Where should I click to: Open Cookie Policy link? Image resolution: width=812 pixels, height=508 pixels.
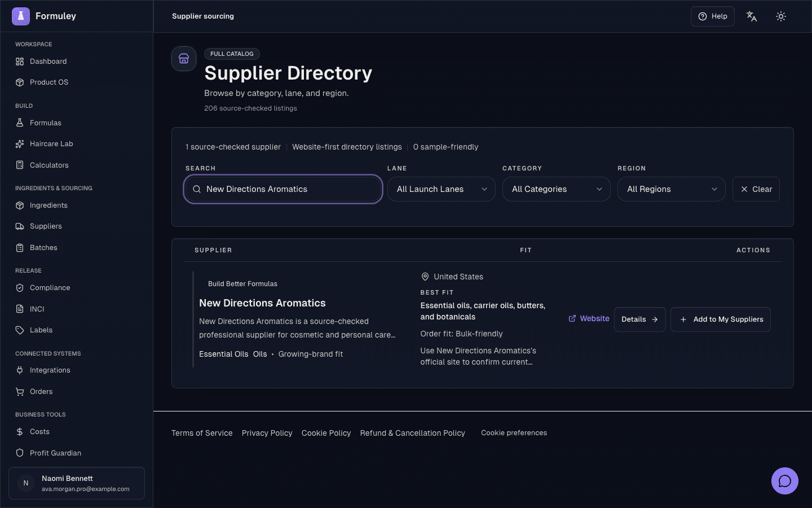(x=326, y=433)
